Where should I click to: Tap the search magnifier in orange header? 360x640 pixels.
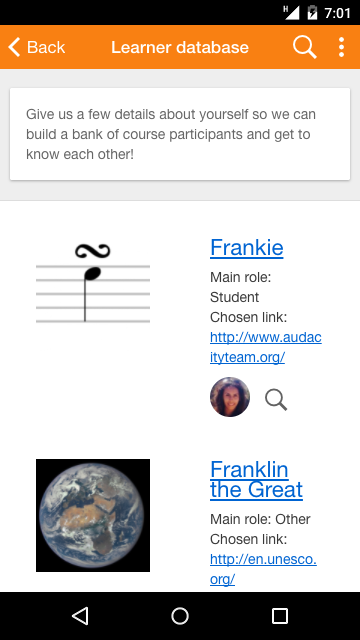pos(304,47)
